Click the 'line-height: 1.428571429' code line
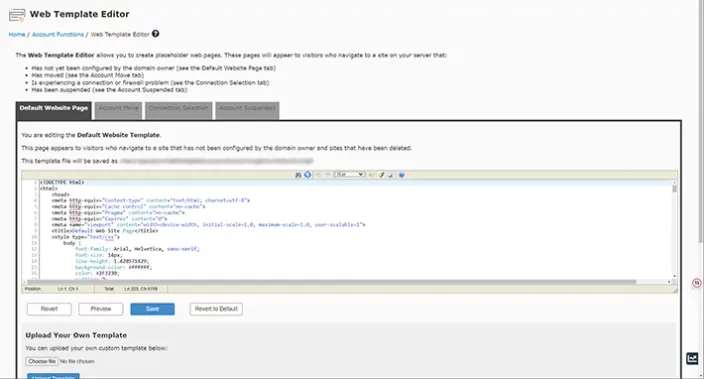704x379 pixels. pyautogui.click(x=112, y=261)
